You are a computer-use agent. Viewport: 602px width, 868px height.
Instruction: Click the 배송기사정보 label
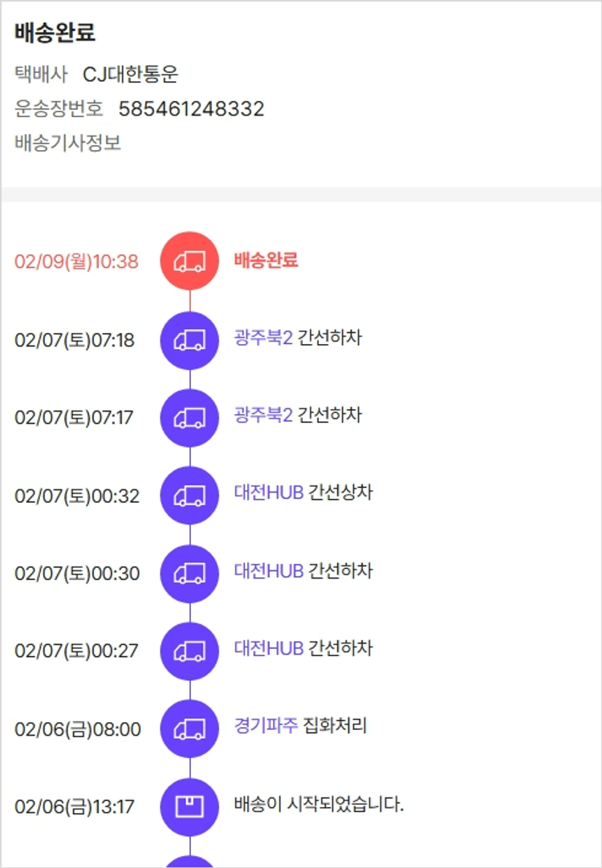point(68,144)
